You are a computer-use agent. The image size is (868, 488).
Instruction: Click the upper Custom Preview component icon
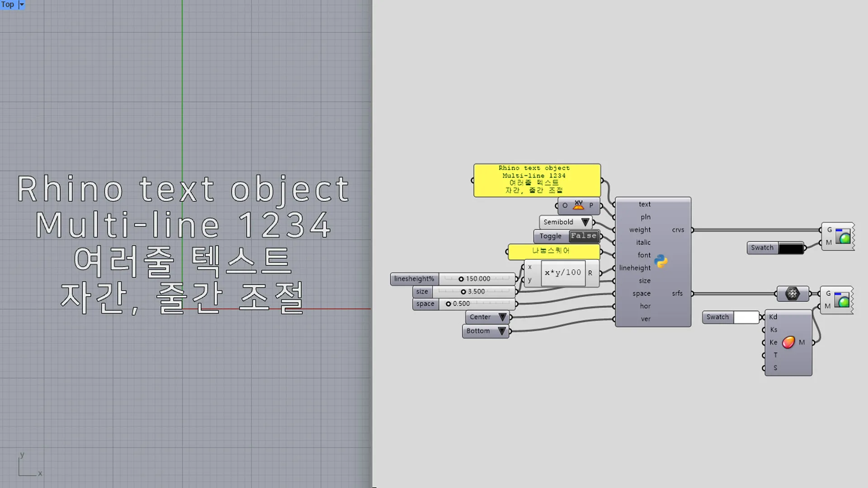843,236
